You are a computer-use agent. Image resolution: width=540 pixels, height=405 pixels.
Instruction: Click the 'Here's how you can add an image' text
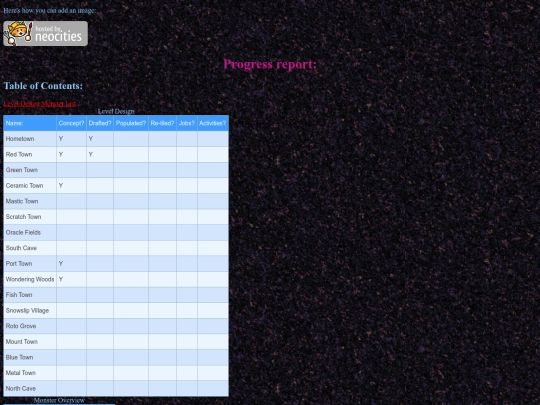point(50,11)
